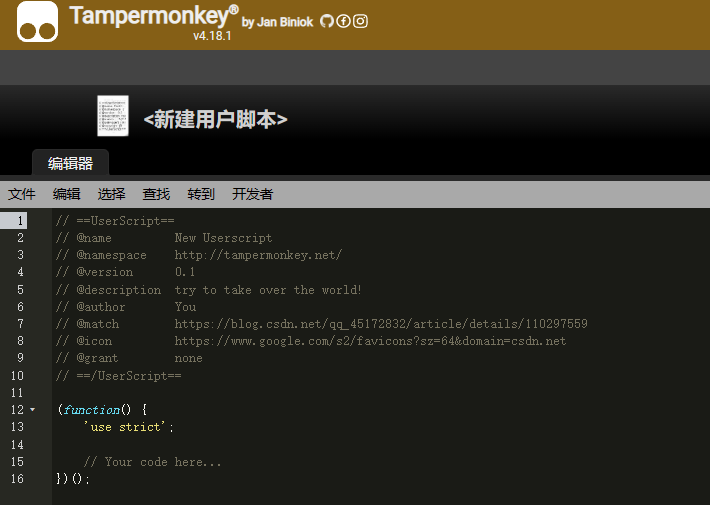The height and width of the screenshot is (505, 710).
Task: Collapse the function fold arrow on line 12
Action: [33, 409]
